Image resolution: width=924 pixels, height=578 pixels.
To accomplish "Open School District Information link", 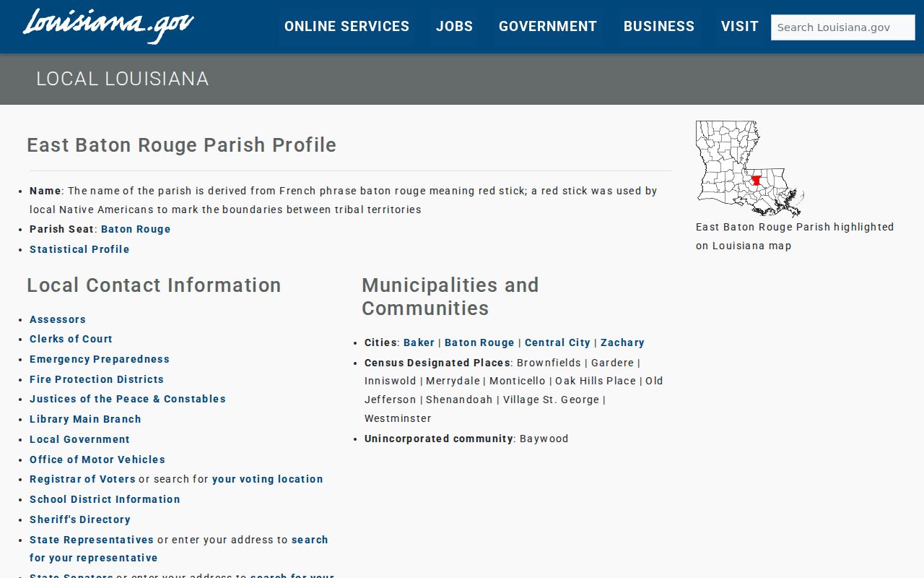I will click(x=105, y=499).
